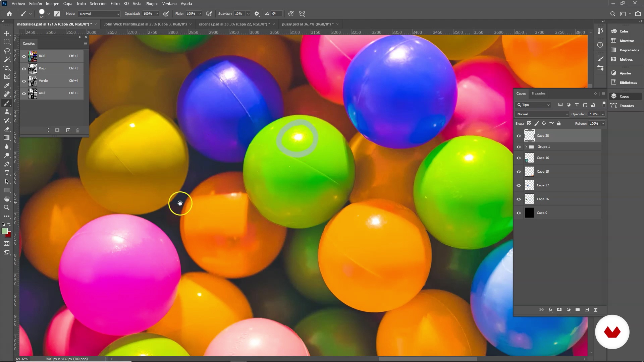The image size is (644, 362).
Task: Switch to John Wick Plantilla.psd tab
Action: click(x=145, y=24)
